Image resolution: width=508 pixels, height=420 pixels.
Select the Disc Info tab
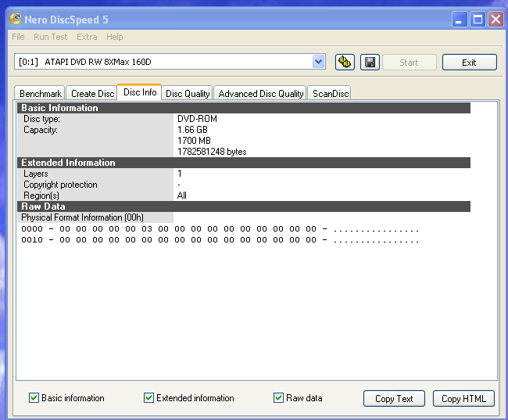tap(140, 92)
